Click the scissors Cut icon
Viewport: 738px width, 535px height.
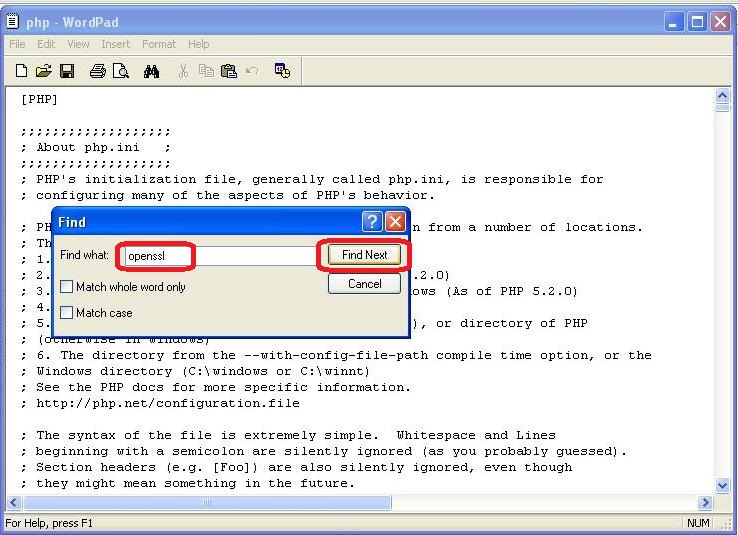click(183, 71)
